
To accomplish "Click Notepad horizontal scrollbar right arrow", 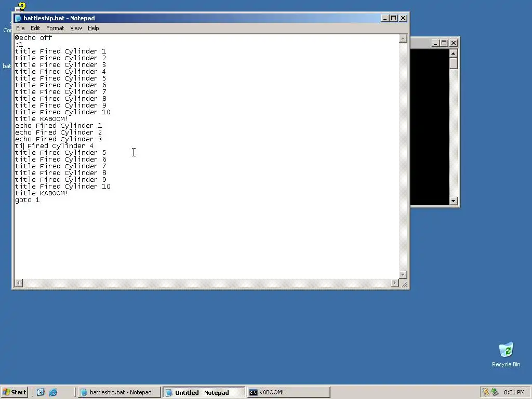I will pyautogui.click(x=395, y=283).
